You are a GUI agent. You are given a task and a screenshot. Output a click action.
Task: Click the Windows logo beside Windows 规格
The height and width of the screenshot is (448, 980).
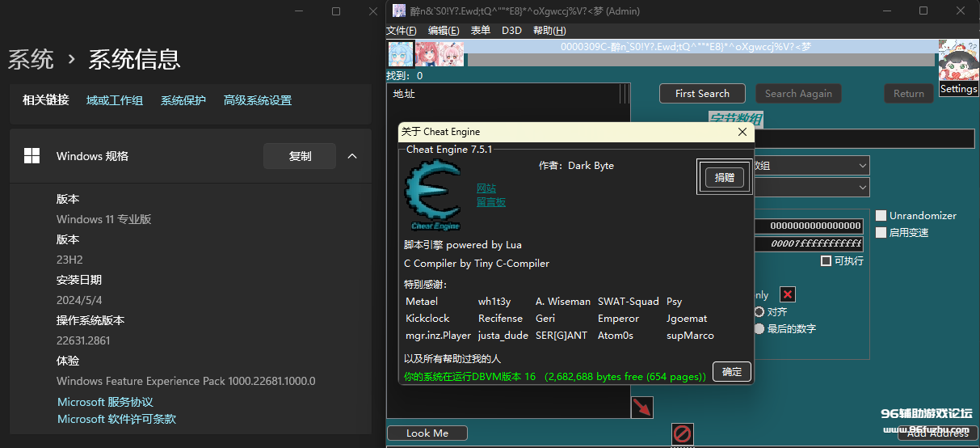click(32, 156)
